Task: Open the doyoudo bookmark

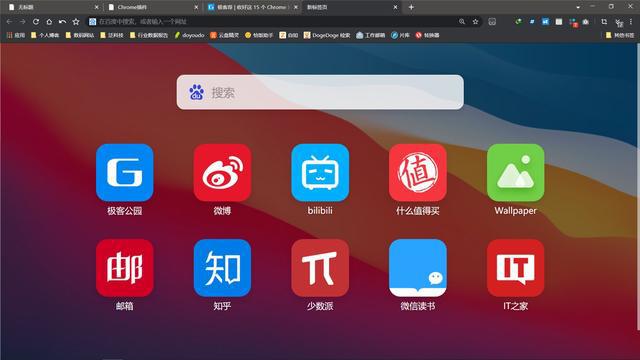Action: tap(189, 35)
